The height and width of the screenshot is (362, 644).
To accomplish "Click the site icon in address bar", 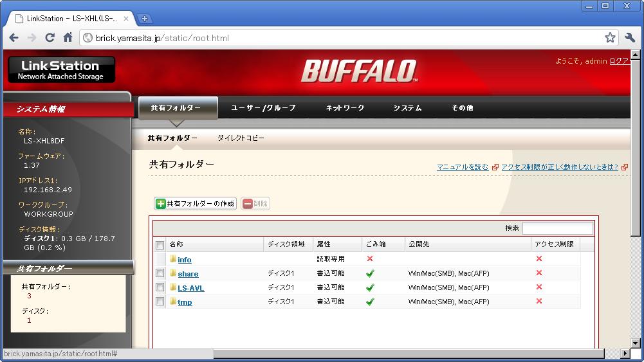I will (x=87, y=38).
